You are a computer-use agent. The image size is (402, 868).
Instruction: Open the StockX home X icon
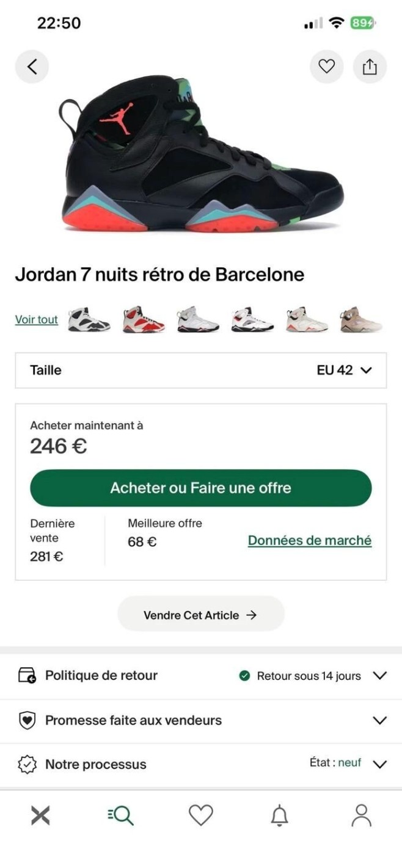click(40, 816)
